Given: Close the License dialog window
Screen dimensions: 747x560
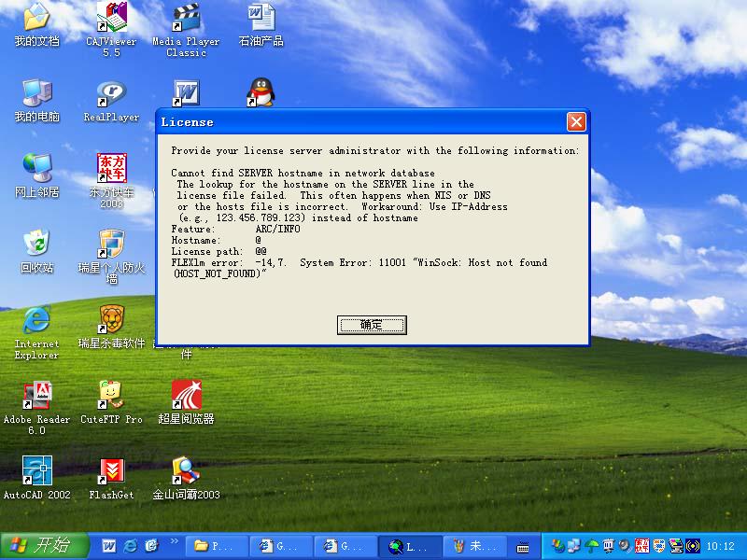Looking at the screenshot, I should 576,122.
